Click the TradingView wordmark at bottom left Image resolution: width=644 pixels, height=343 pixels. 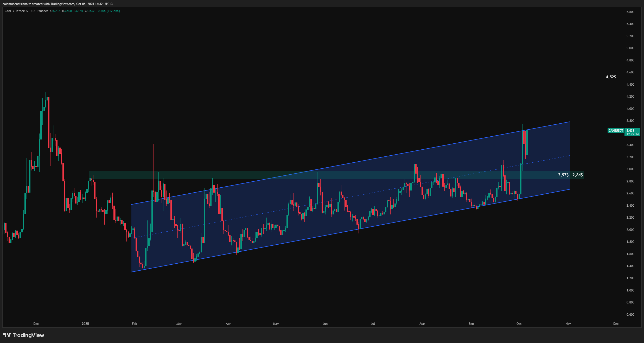(28, 335)
